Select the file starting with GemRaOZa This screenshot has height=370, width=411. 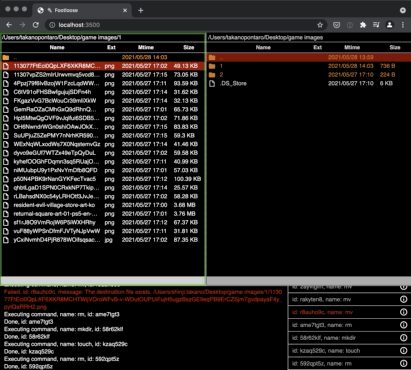103,109
